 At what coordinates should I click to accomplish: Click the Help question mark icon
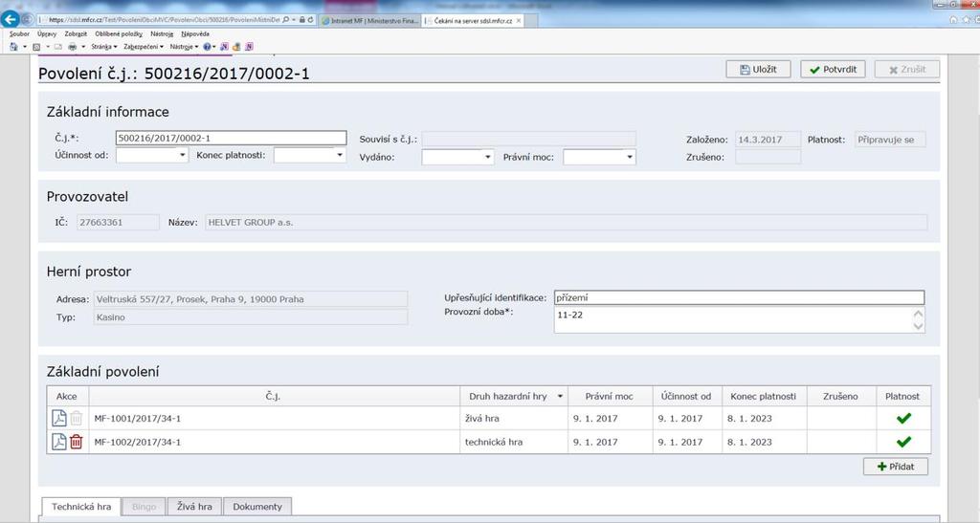(x=207, y=47)
